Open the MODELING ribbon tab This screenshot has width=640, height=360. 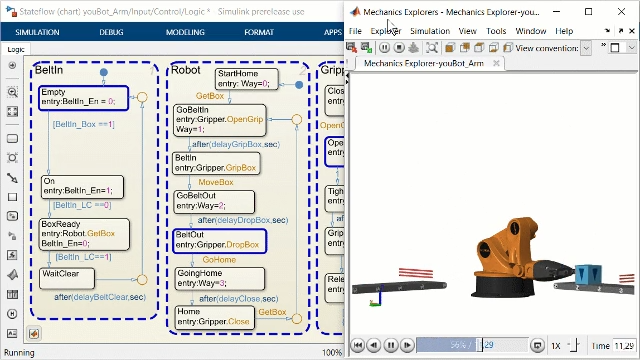pyautogui.click(x=185, y=32)
